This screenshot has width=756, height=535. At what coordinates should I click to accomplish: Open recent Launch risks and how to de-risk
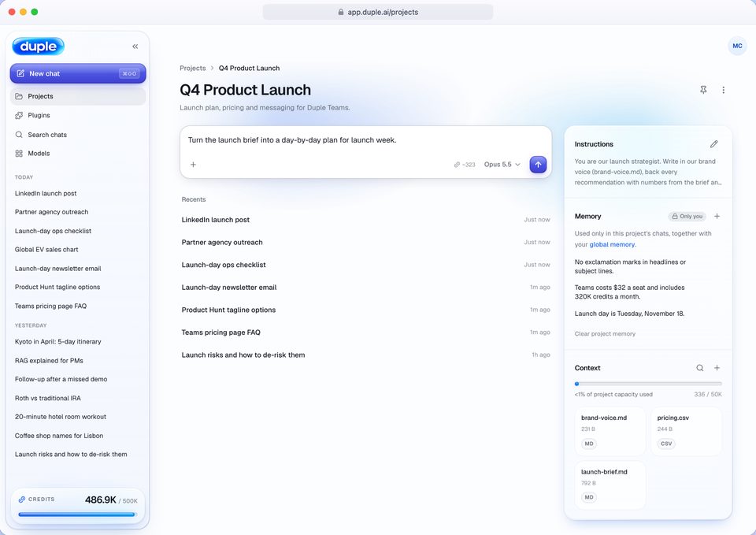pyautogui.click(x=365, y=355)
